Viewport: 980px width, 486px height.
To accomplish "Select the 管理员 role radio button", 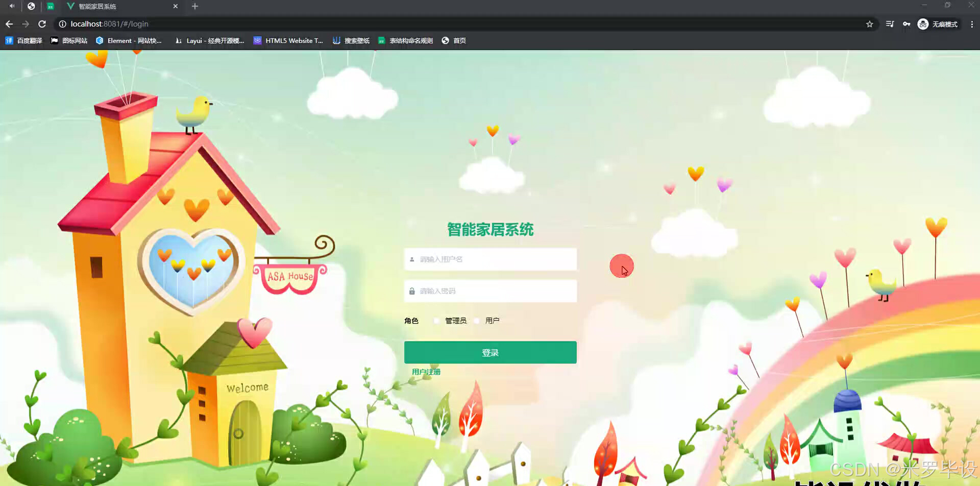I will point(437,321).
